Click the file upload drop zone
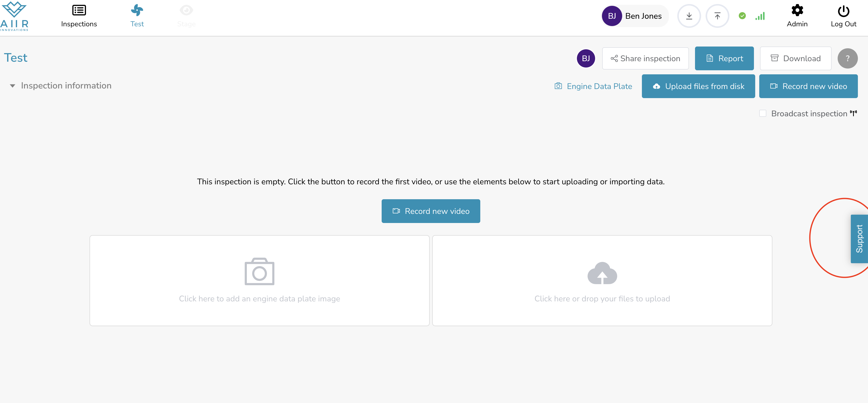 click(602, 280)
